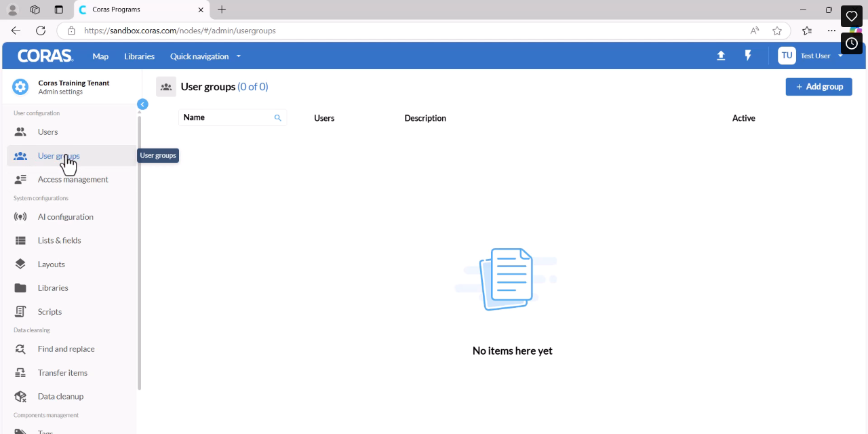
Task: Click the Lists & fields icon
Action: pos(20,241)
